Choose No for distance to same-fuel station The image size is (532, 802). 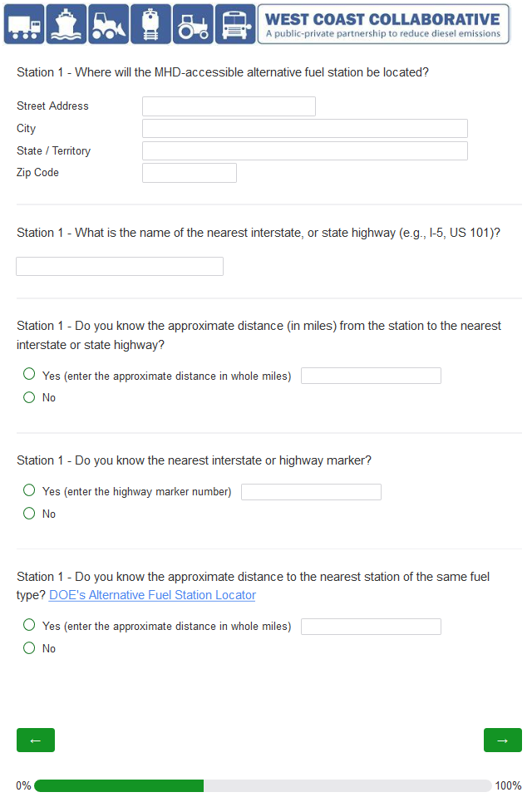click(x=30, y=648)
